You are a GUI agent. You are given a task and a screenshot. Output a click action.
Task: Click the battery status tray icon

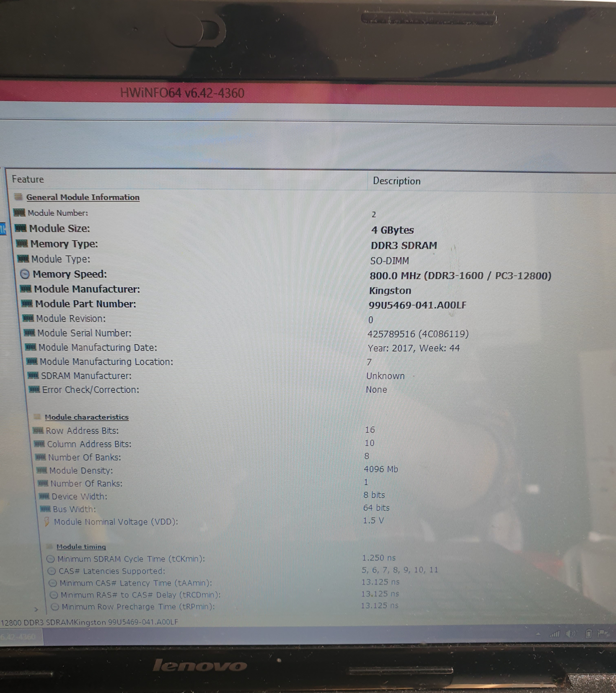588,634
